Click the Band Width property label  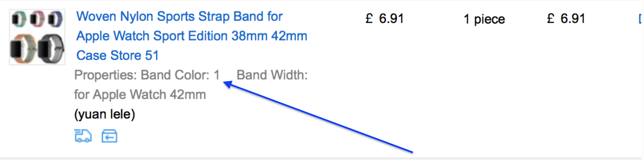(x=272, y=75)
